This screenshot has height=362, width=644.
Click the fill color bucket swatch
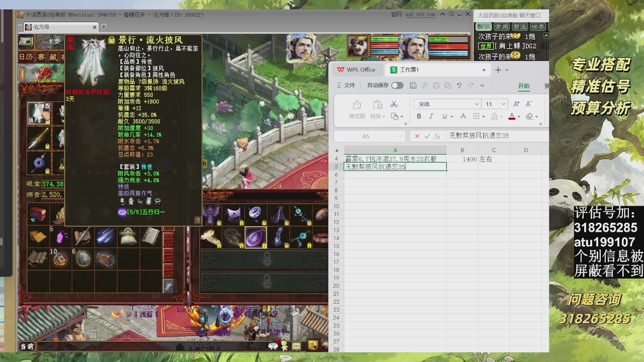[494, 117]
